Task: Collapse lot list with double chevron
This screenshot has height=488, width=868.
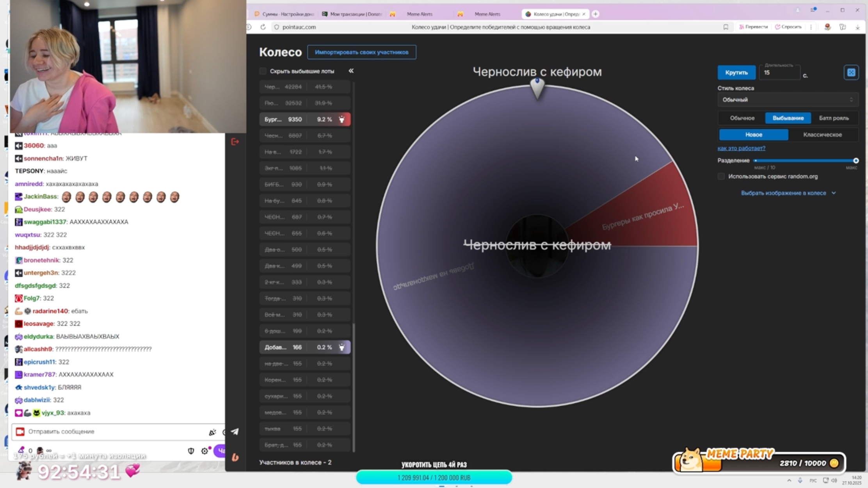Action: (351, 71)
